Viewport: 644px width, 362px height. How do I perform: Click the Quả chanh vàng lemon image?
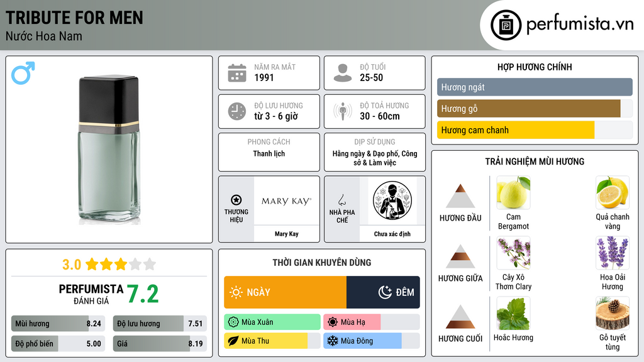613,193
